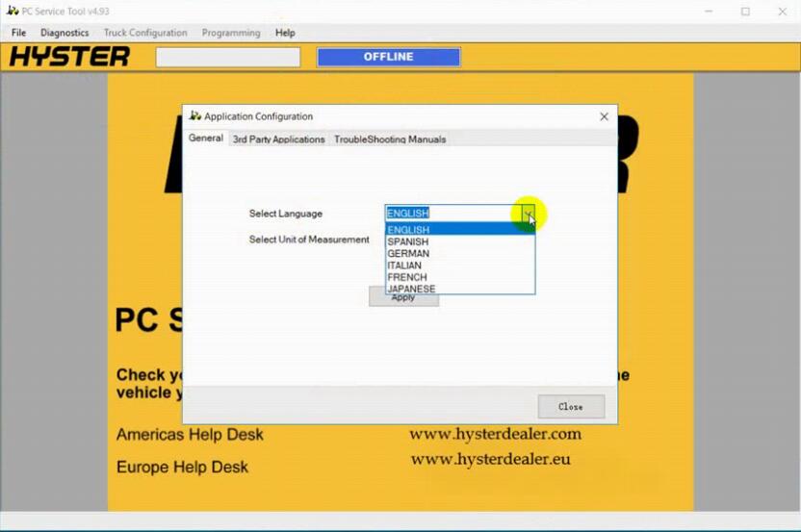The height and width of the screenshot is (532, 801).
Task: Click the Application Configuration dialog icon
Action: [195, 115]
